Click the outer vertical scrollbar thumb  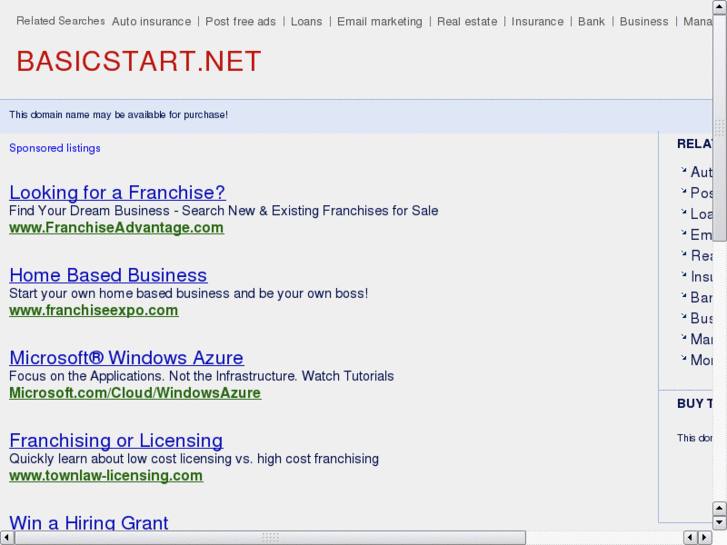(720, 128)
